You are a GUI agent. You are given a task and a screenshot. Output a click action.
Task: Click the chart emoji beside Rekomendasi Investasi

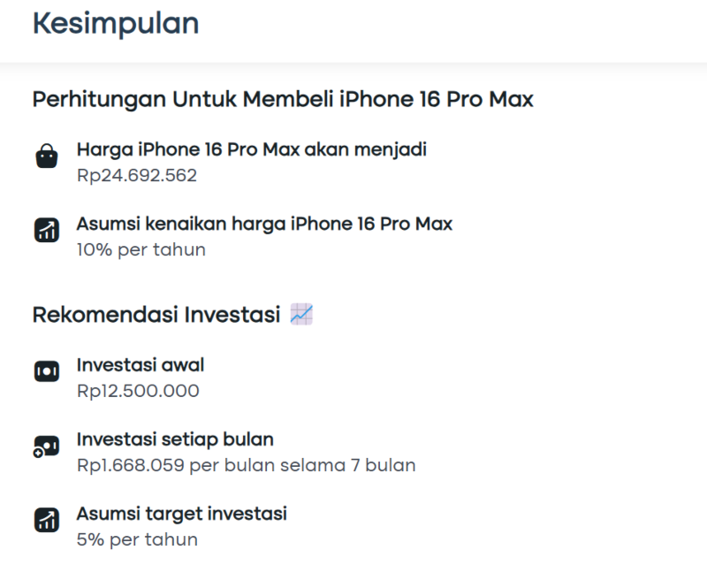(x=301, y=314)
